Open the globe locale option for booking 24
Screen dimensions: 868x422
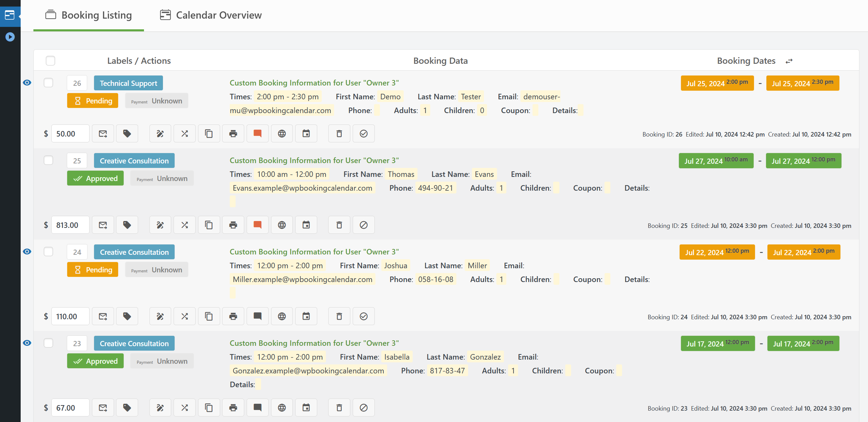point(282,316)
